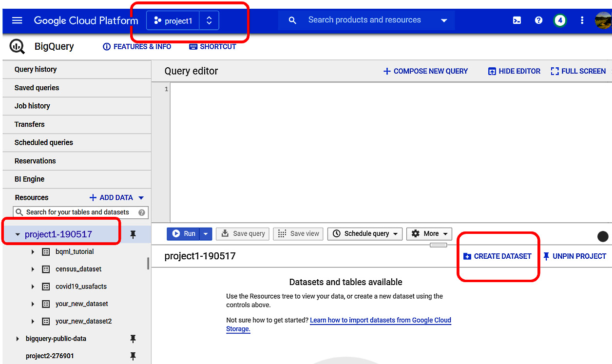Click the bqml_tutorial dataset icon
The height and width of the screenshot is (364, 612).
[x=46, y=252]
